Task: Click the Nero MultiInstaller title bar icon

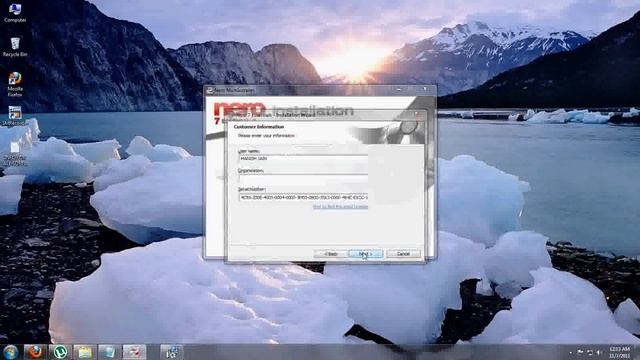Action: click(210, 90)
